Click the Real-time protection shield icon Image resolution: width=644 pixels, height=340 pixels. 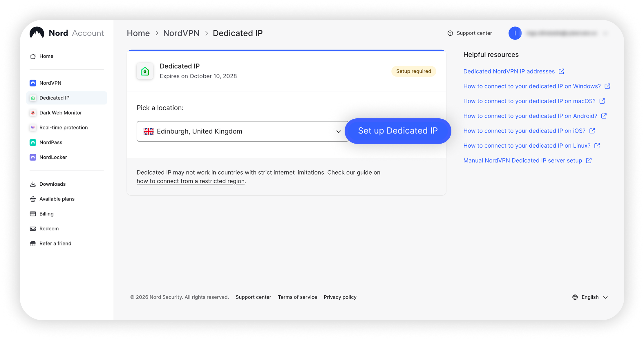(x=33, y=128)
